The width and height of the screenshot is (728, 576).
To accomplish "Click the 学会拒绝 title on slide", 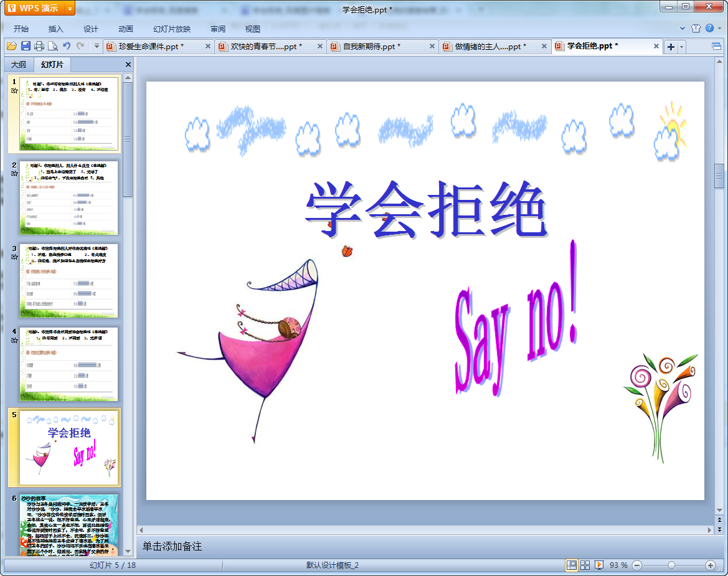I will pos(426,210).
